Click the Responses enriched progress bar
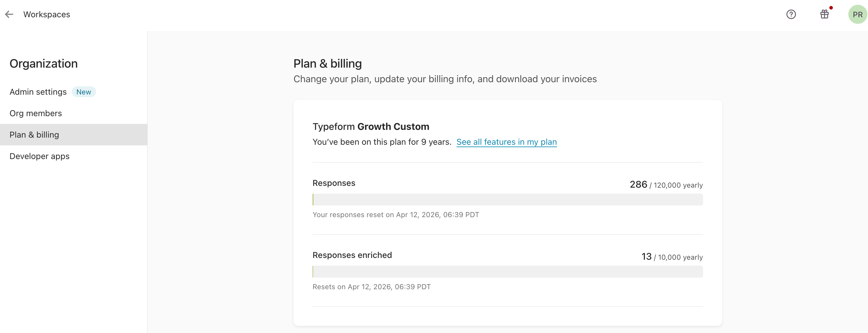 pos(508,272)
